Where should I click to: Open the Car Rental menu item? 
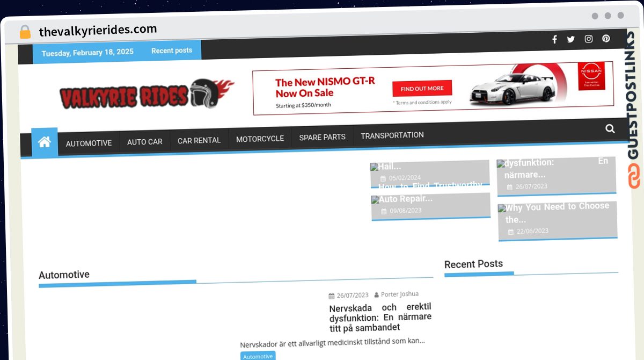pos(199,140)
